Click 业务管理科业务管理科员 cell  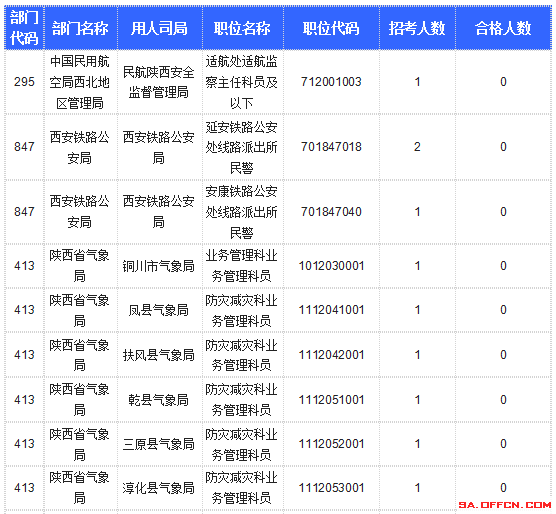(242, 266)
